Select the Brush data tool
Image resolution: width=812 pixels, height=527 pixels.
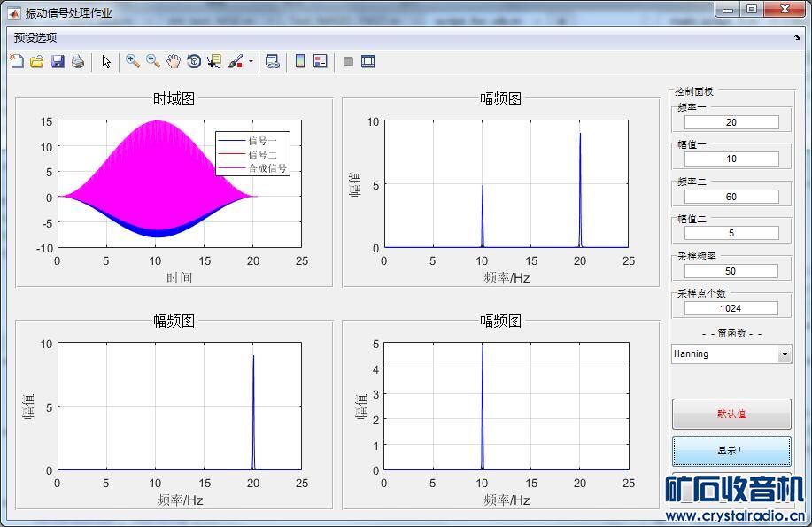[236, 61]
